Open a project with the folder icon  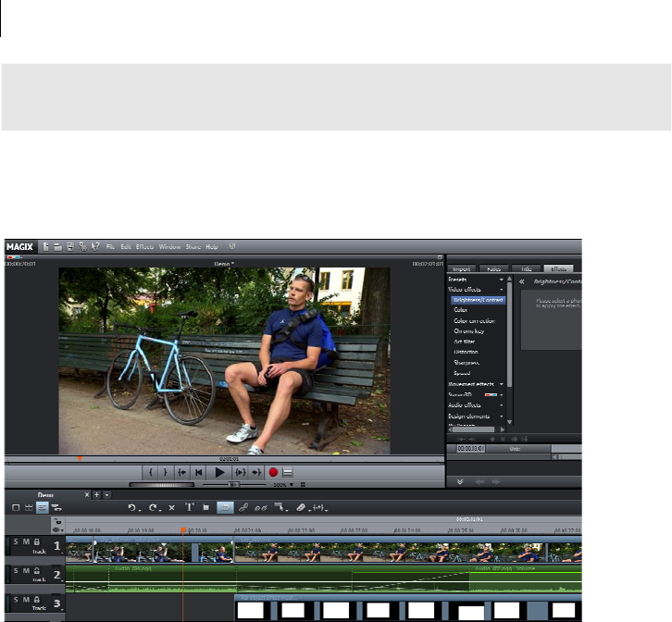coord(58,247)
